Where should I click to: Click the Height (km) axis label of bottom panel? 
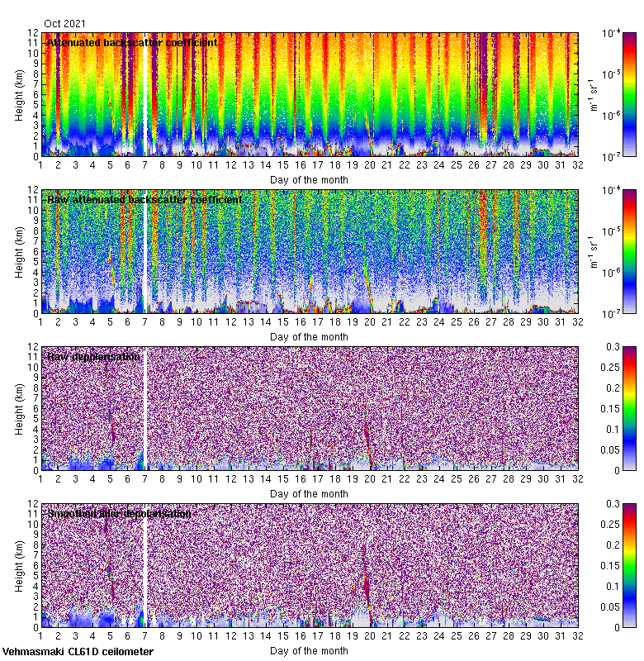click(x=20, y=565)
